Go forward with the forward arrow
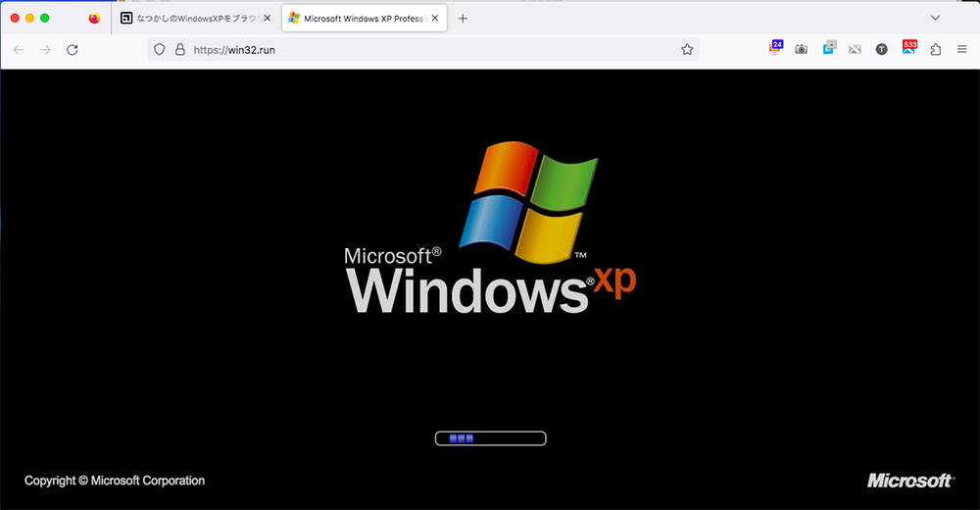 (x=46, y=49)
